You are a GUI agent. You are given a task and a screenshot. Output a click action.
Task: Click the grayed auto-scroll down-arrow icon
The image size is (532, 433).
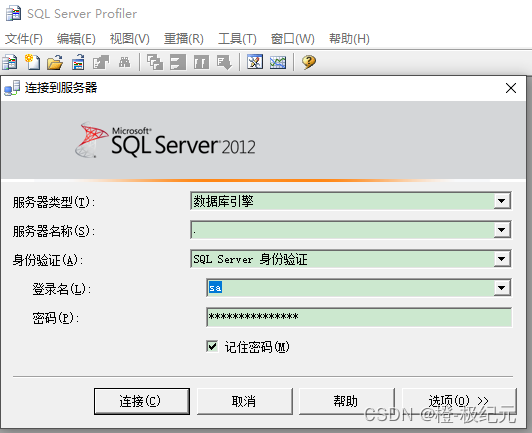tap(224, 62)
